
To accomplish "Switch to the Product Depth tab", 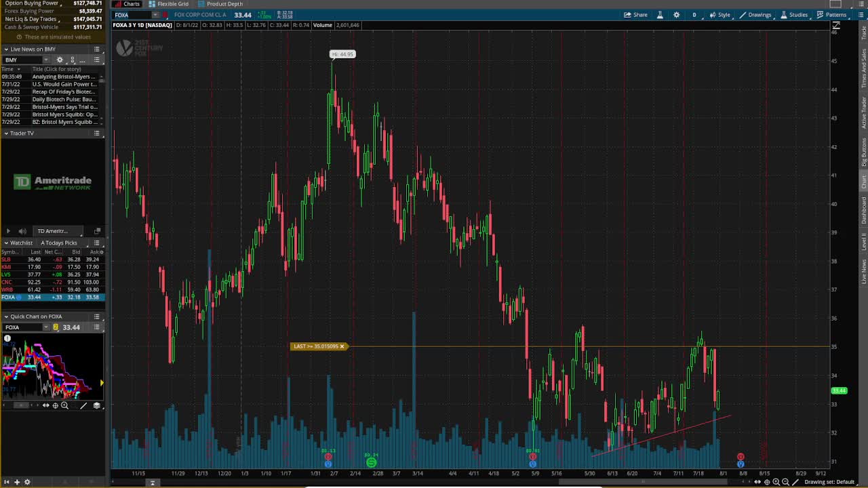I will point(220,4).
